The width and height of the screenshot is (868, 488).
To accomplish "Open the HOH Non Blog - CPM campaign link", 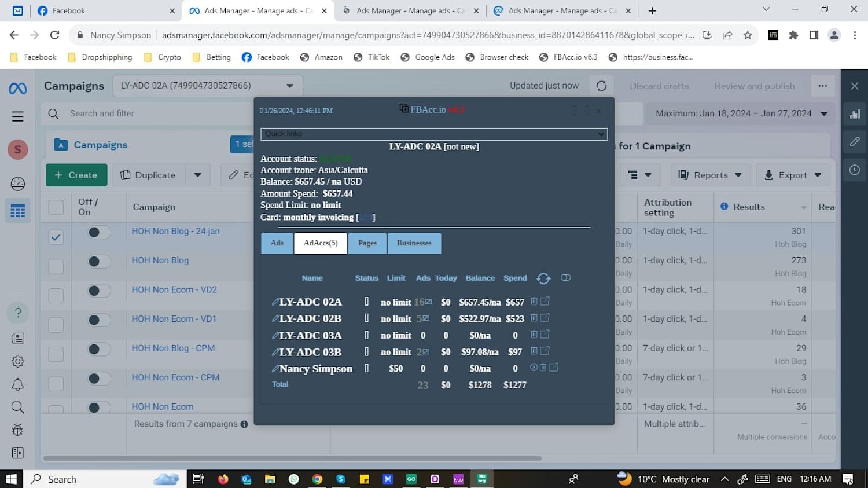I will 173,348.
